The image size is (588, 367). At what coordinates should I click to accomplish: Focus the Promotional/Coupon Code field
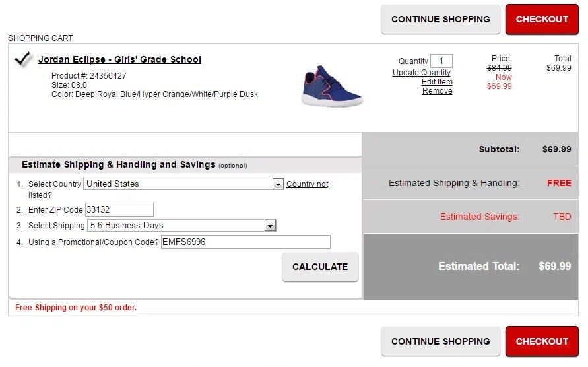[x=245, y=242]
